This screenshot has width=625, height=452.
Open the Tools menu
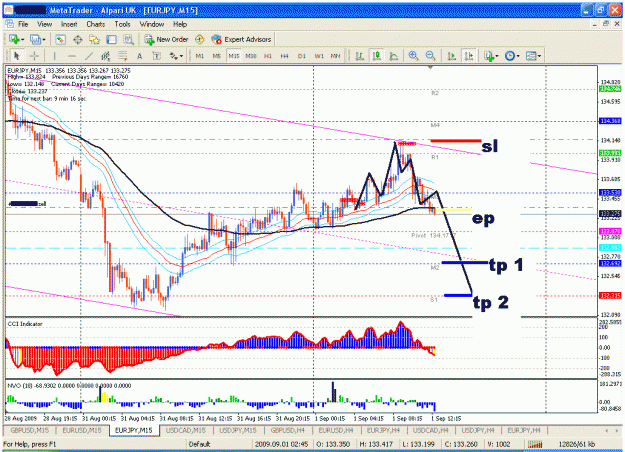click(x=122, y=24)
